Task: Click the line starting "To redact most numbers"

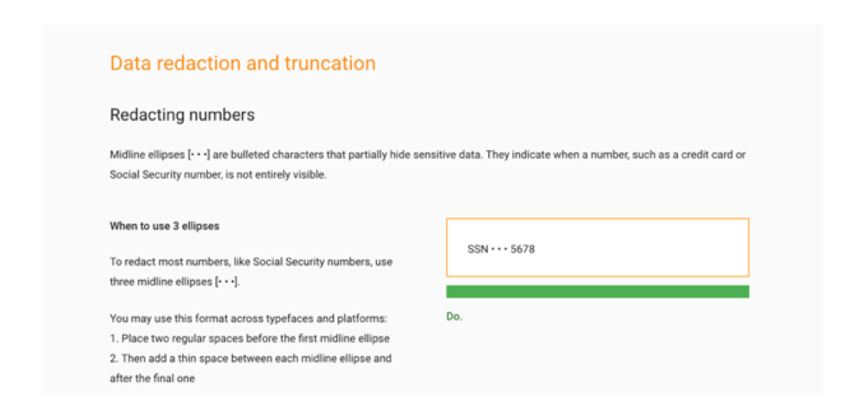Action: point(251,262)
